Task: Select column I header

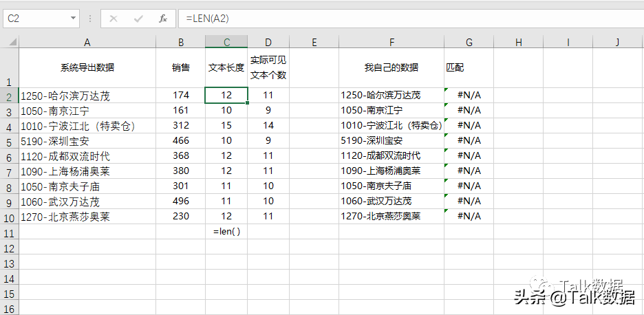Action: [x=568, y=42]
